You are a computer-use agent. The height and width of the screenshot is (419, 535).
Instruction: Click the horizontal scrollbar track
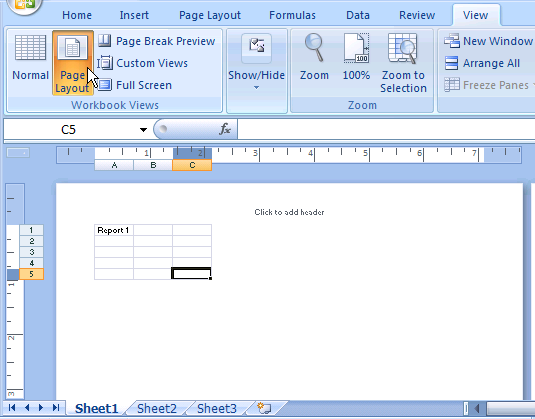point(510,408)
